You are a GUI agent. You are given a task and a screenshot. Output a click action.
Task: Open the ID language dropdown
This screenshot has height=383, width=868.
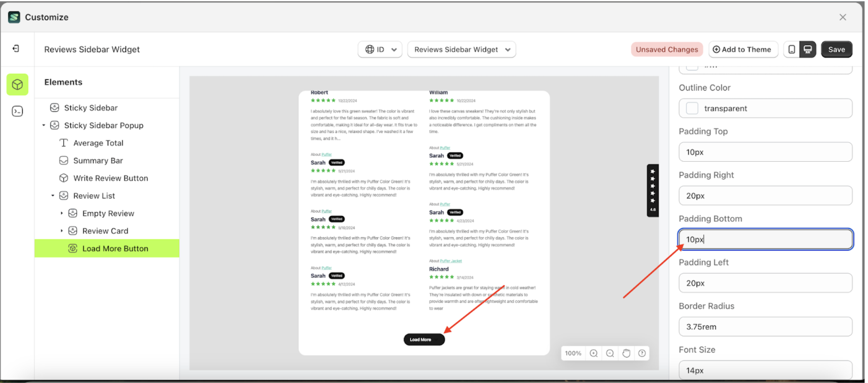point(380,49)
